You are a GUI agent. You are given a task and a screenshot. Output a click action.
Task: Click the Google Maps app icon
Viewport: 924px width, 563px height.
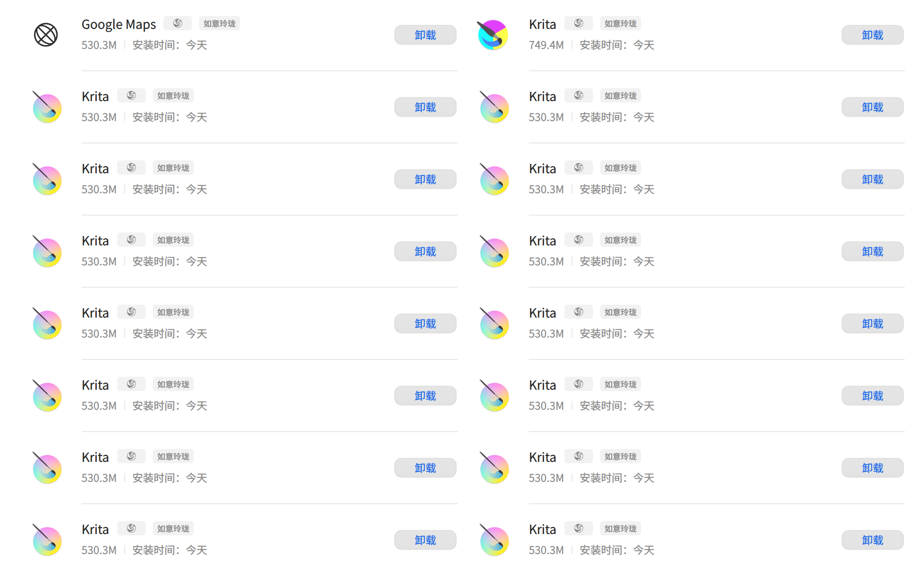[x=46, y=35]
